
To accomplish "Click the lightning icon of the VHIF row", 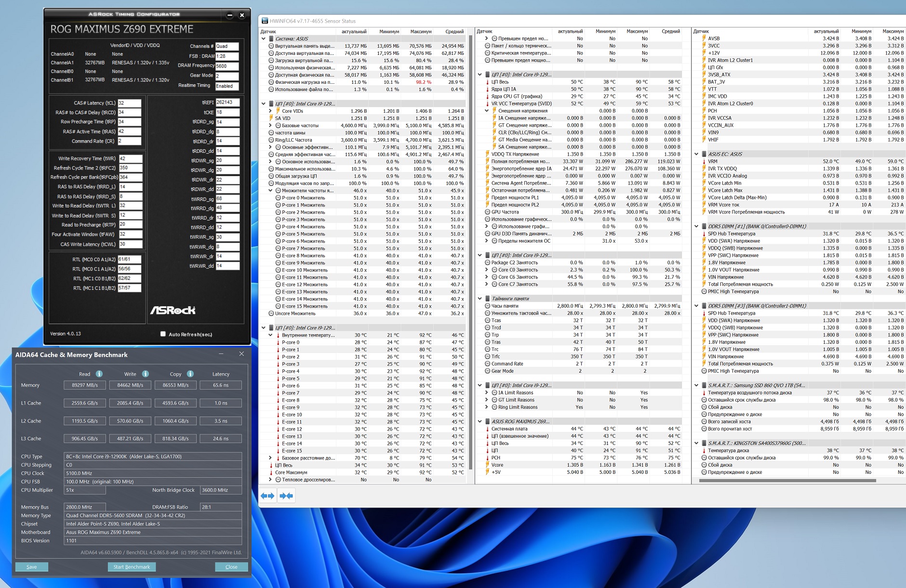I will pos(704,140).
